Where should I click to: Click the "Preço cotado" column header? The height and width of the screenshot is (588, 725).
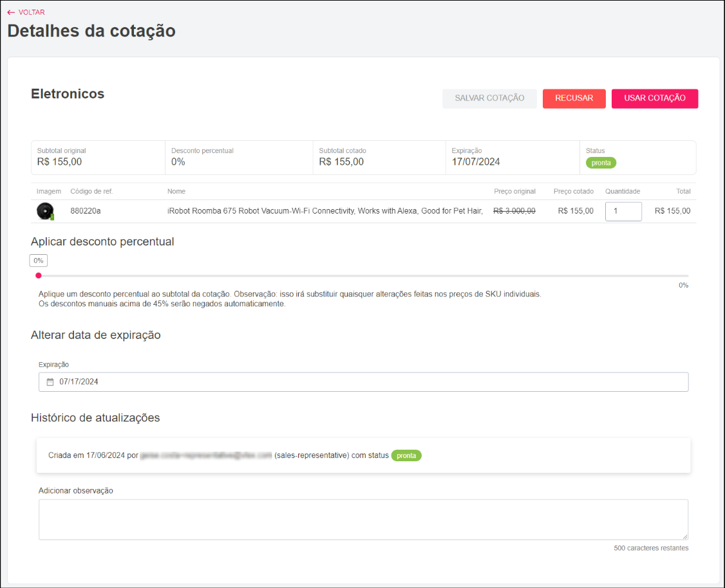(573, 191)
